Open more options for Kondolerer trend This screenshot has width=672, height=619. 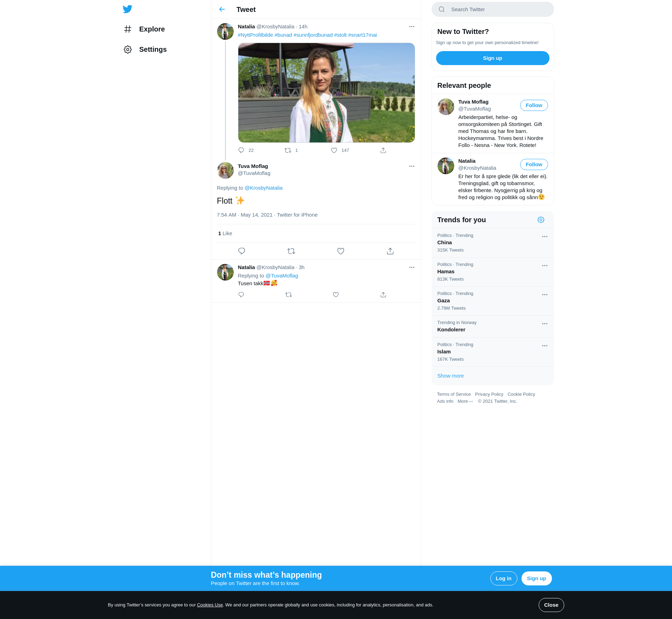tap(545, 324)
